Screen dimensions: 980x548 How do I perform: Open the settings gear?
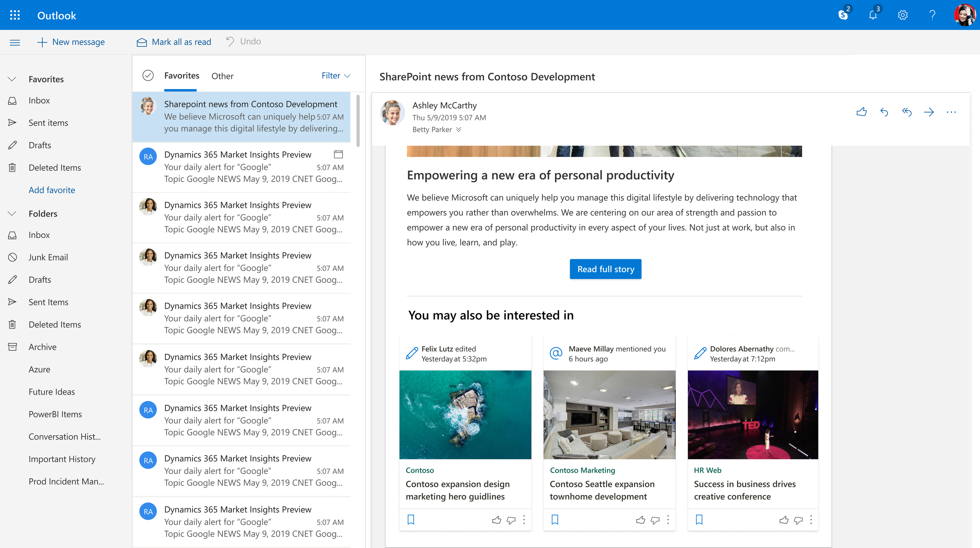pos(902,15)
